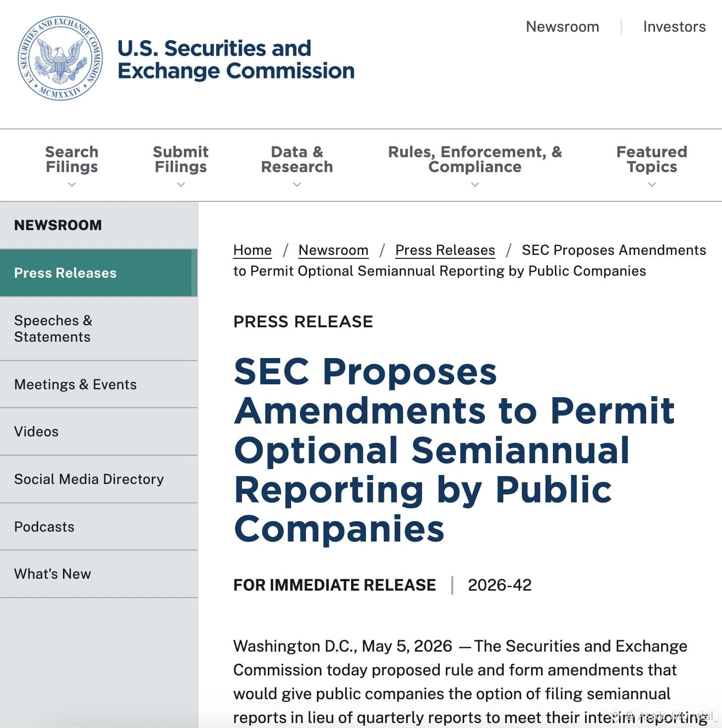The image size is (722, 728).
Task: Open Meetings & Events sidebar item
Action: point(99,384)
